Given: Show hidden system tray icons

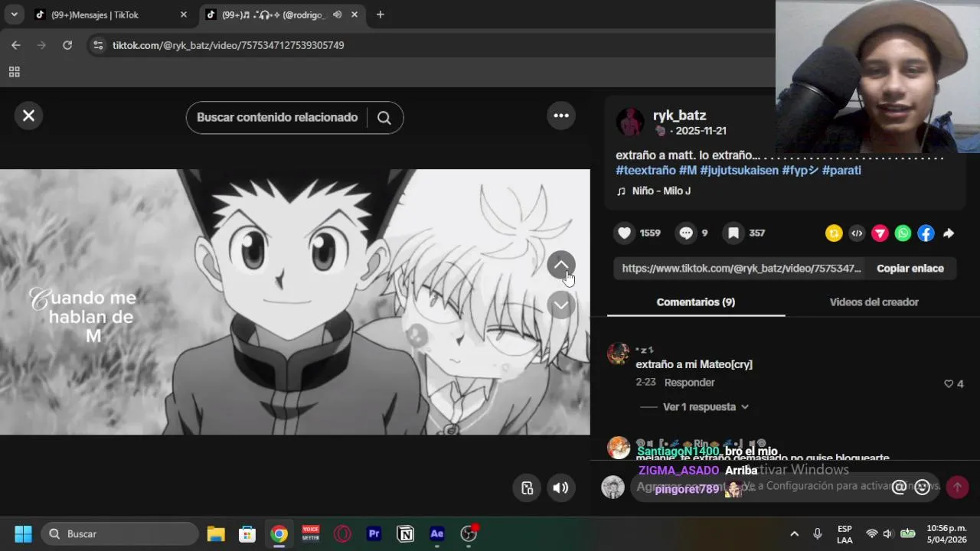Looking at the screenshot, I should (794, 534).
